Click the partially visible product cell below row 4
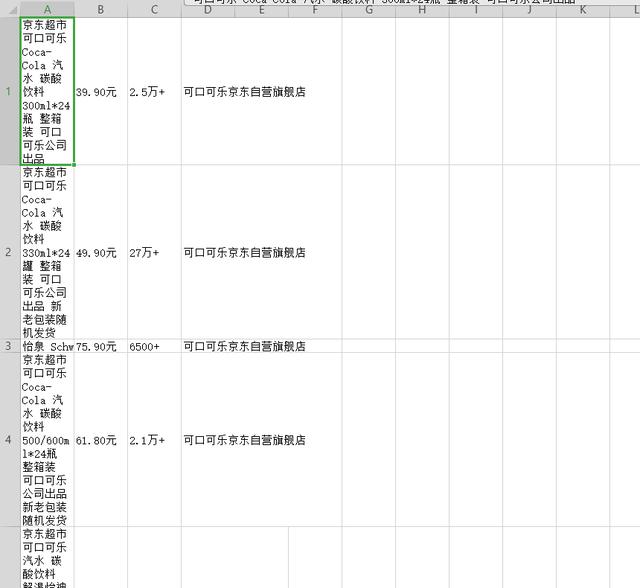Screen dimensions: 640x588 click(x=47, y=557)
